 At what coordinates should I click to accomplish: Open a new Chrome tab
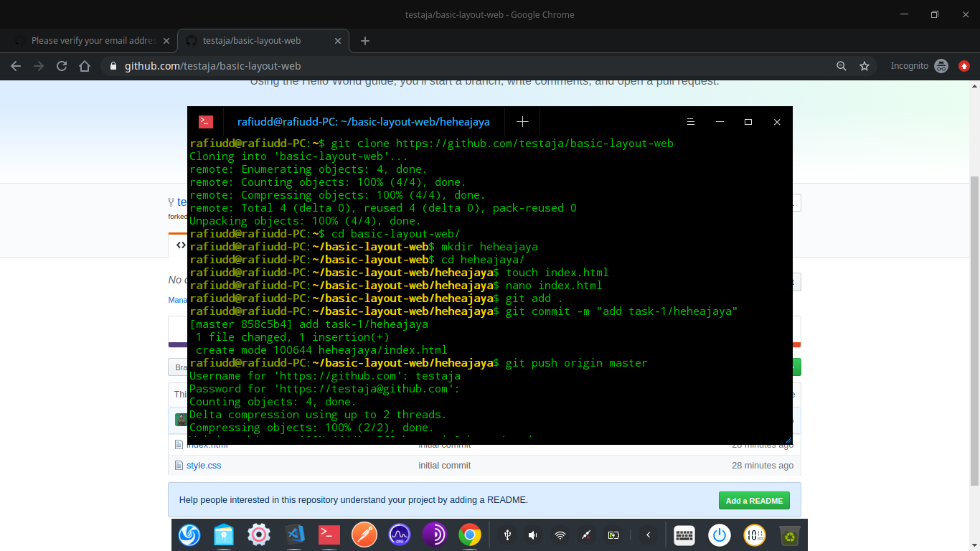coord(365,41)
